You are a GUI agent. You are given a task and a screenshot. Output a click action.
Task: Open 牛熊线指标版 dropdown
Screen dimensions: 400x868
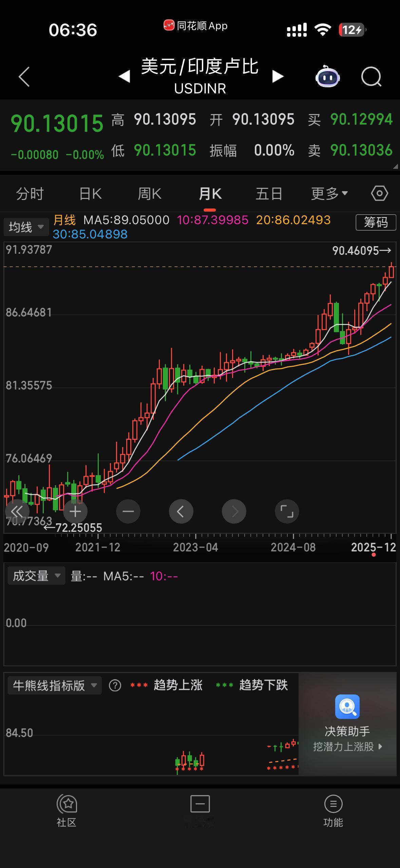coord(54,686)
